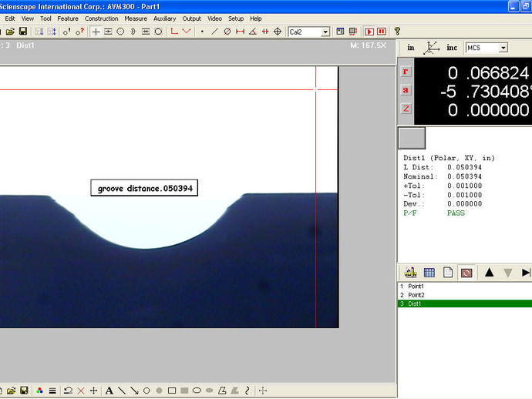The image size is (532, 399).
Task: Click the gray preview box in results panel
Action: click(412, 138)
